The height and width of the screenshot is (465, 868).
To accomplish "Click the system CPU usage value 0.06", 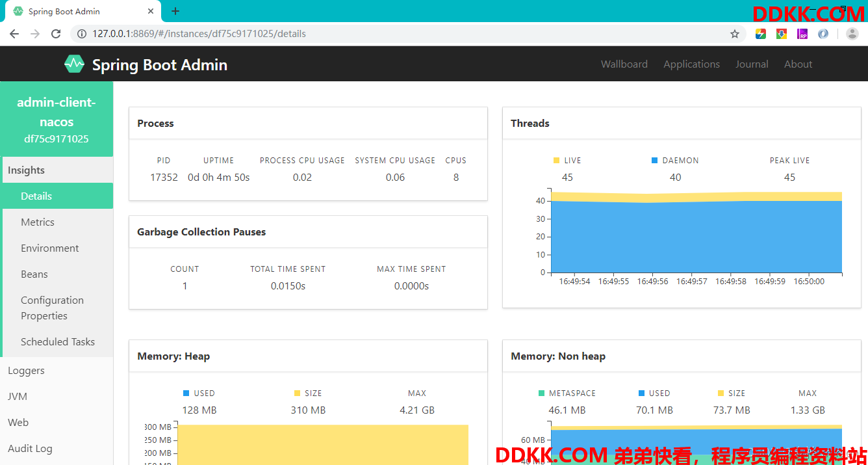I will [395, 177].
